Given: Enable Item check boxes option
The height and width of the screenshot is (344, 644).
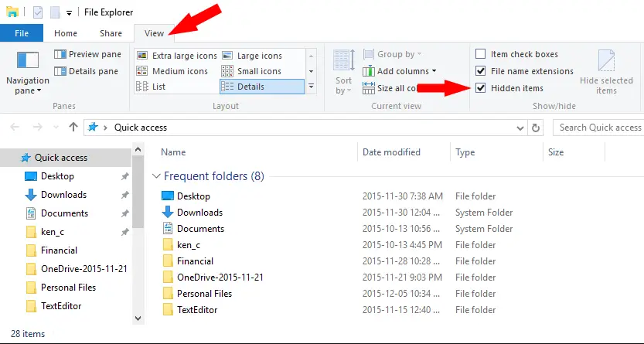Looking at the screenshot, I should click(x=481, y=54).
